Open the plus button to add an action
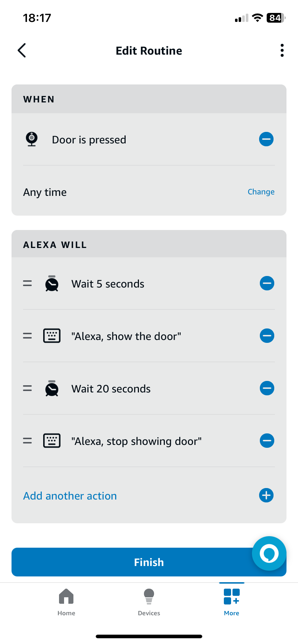The image size is (298, 644). click(266, 495)
